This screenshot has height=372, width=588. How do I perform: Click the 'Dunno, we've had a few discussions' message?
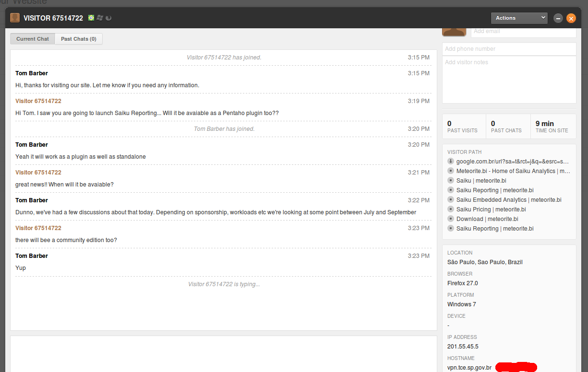[x=216, y=212]
